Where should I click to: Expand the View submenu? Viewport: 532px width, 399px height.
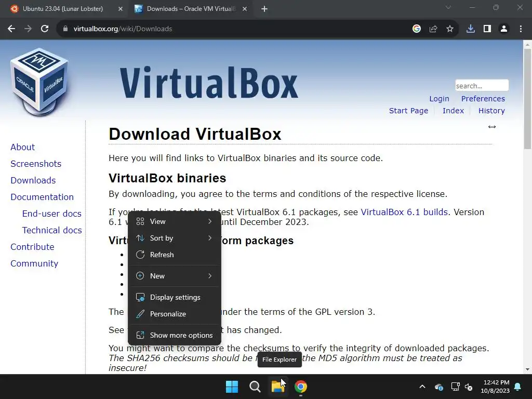[x=175, y=221]
